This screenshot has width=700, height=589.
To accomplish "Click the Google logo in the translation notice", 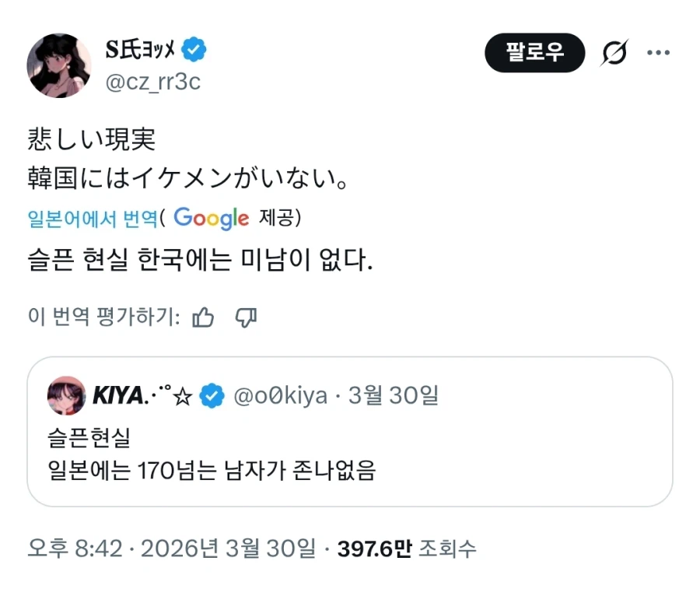I will [x=211, y=219].
